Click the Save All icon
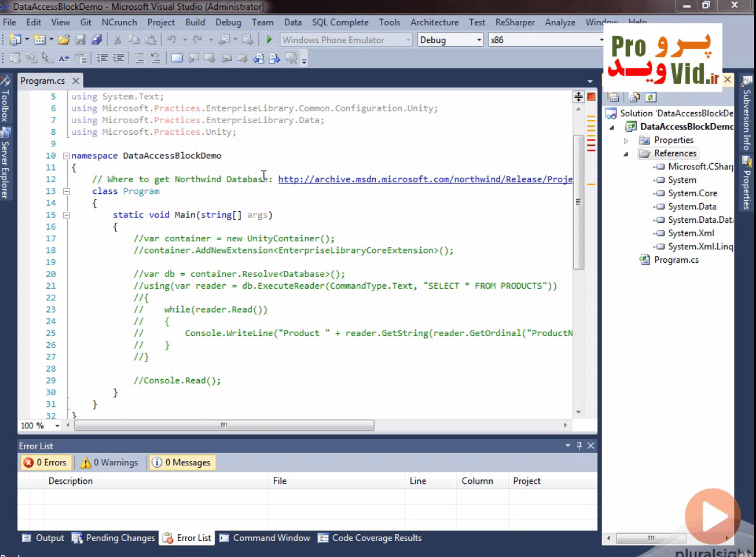This screenshot has height=557, width=756. pyautogui.click(x=96, y=40)
